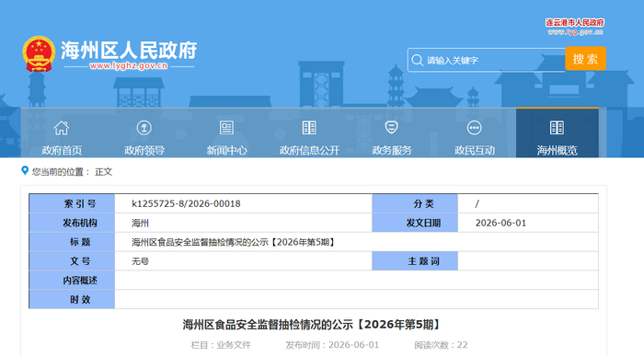Click the 发文日期 header cell
The image size is (644, 357).
pos(415,223)
